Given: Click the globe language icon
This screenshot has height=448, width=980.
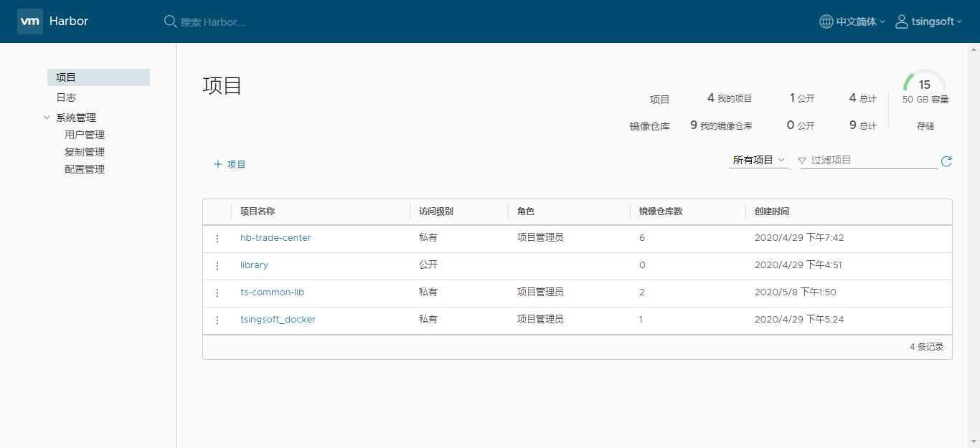Looking at the screenshot, I should (x=826, y=22).
